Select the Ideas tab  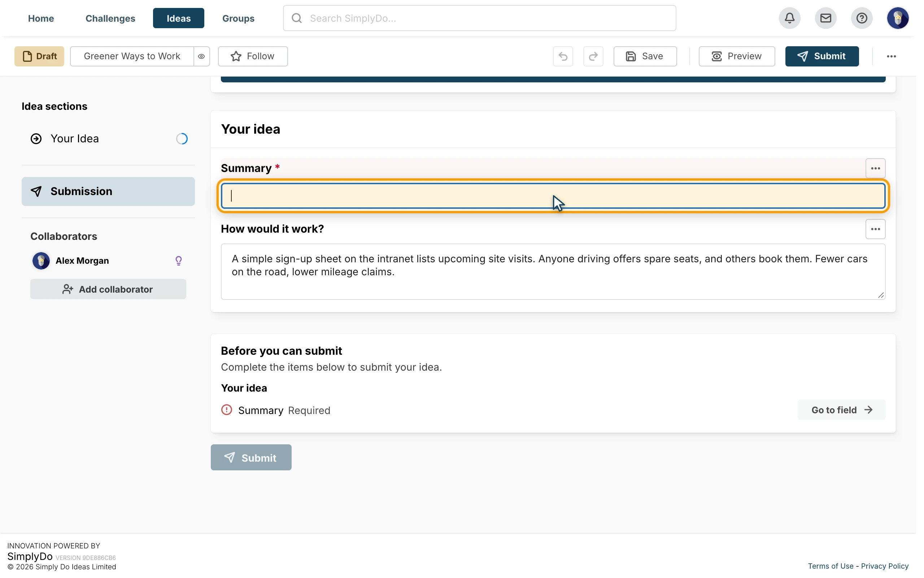click(x=178, y=18)
